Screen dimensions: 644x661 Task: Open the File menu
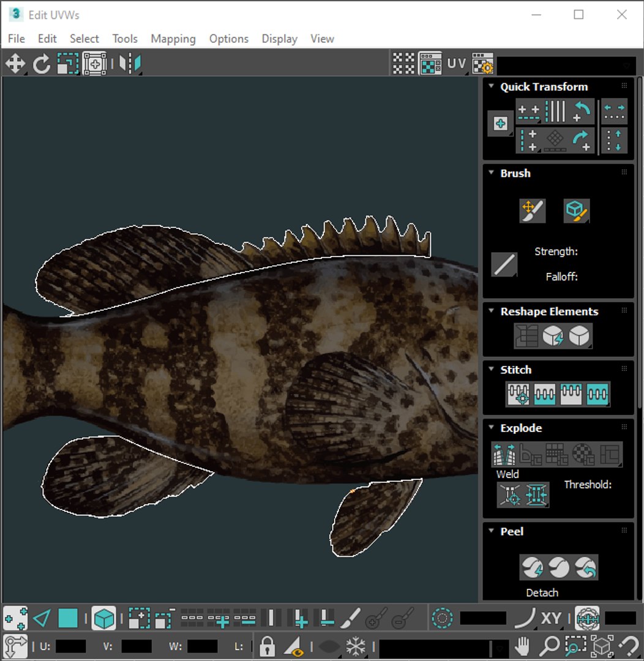17,39
